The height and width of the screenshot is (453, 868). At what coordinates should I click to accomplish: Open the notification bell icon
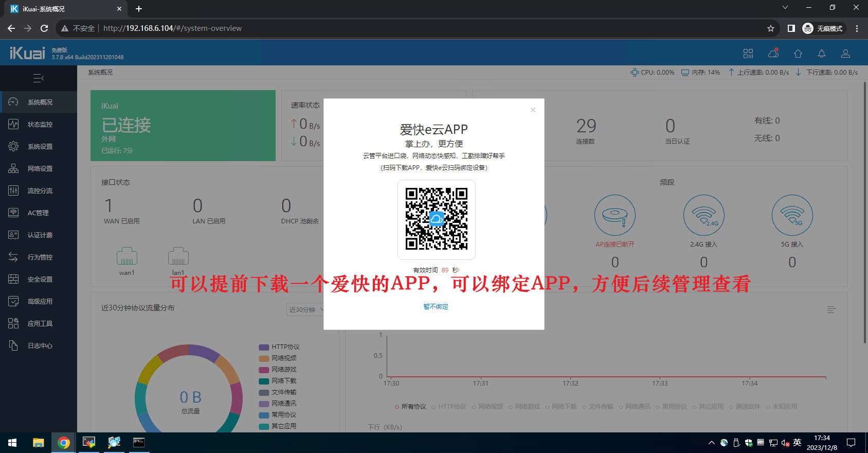822,54
